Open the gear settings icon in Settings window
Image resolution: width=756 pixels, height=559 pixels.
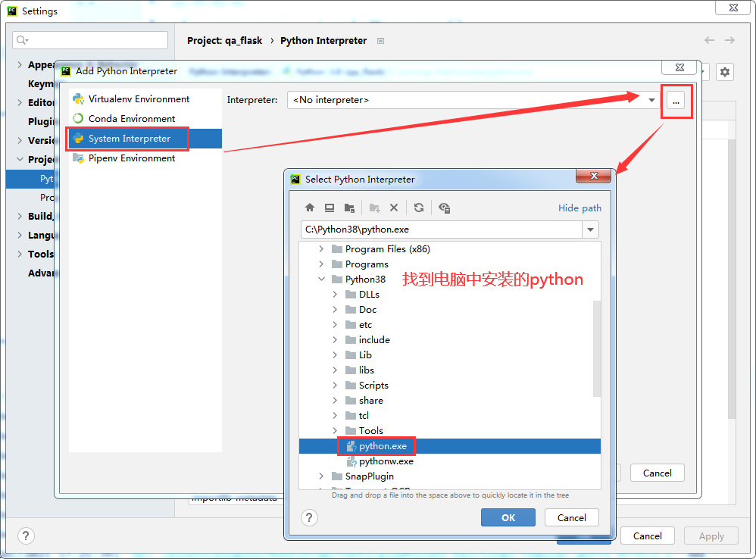[725, 72]
